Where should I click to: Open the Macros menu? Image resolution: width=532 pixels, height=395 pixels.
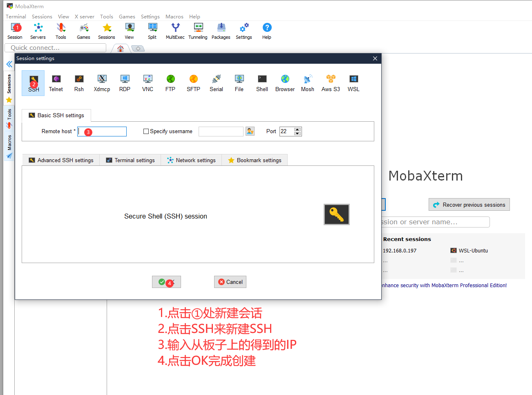point(174,17)
